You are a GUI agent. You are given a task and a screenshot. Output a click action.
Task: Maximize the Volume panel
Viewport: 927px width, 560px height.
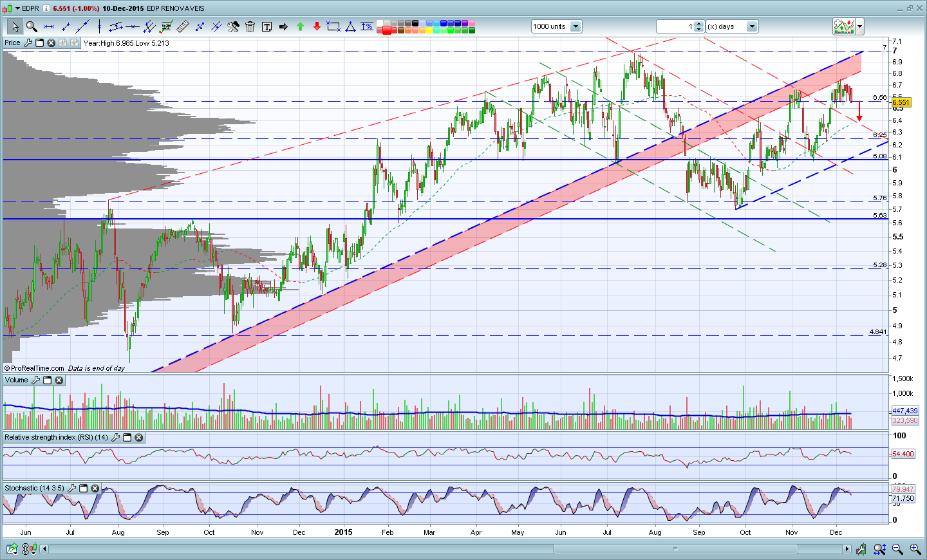(x=47, y=380)
